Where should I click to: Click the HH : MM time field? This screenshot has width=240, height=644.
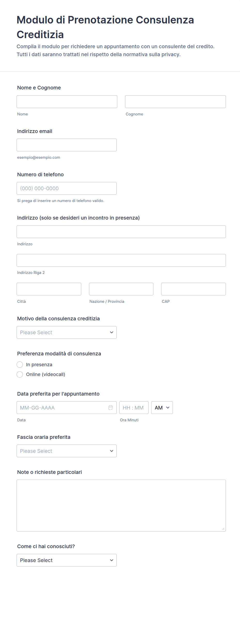pyautogui.click(x=134, y=408)
